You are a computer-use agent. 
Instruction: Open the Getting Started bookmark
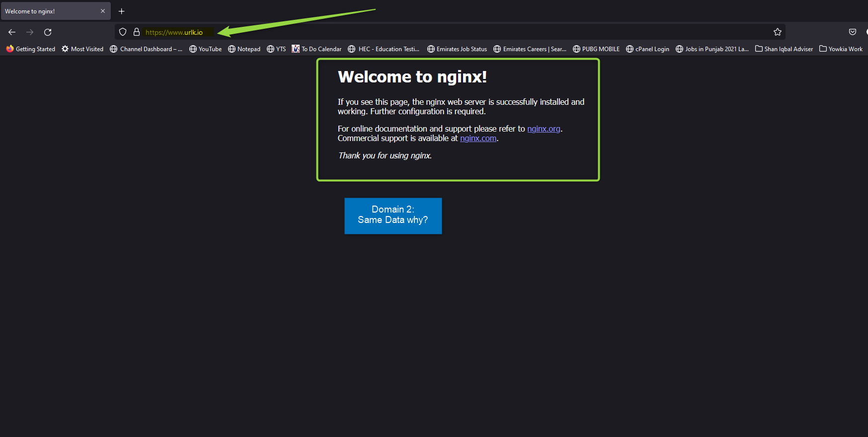[31, 49]
